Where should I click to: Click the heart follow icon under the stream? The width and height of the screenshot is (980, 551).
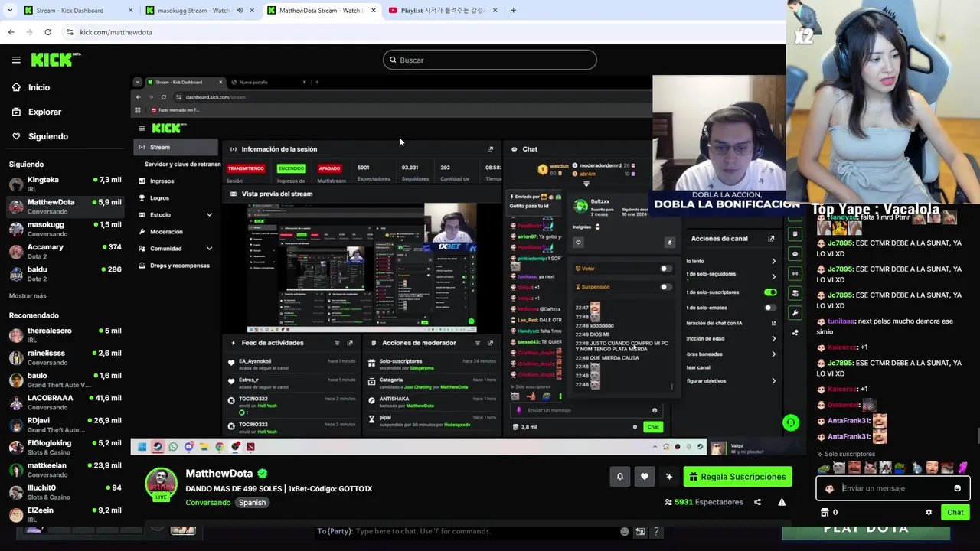645,477
